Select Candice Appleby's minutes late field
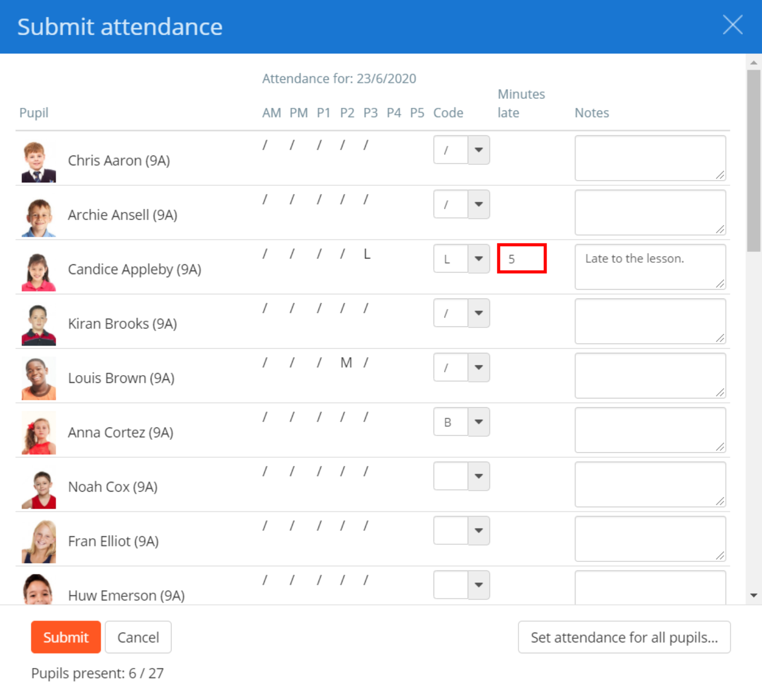The height and width of the screenshot is (700, 762). [x=522, y=259]
